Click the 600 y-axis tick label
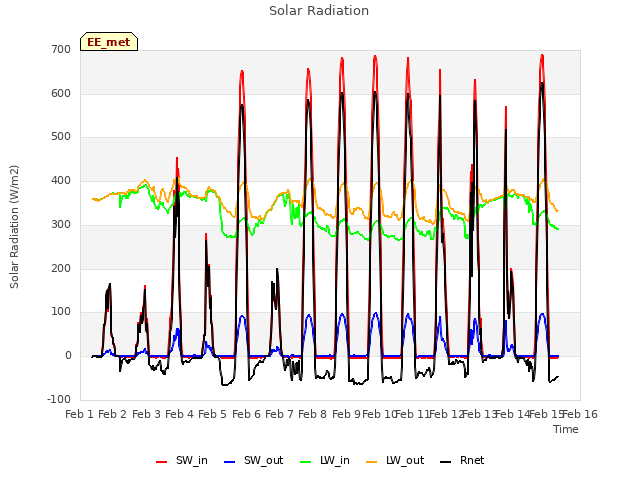 [61, 93]
